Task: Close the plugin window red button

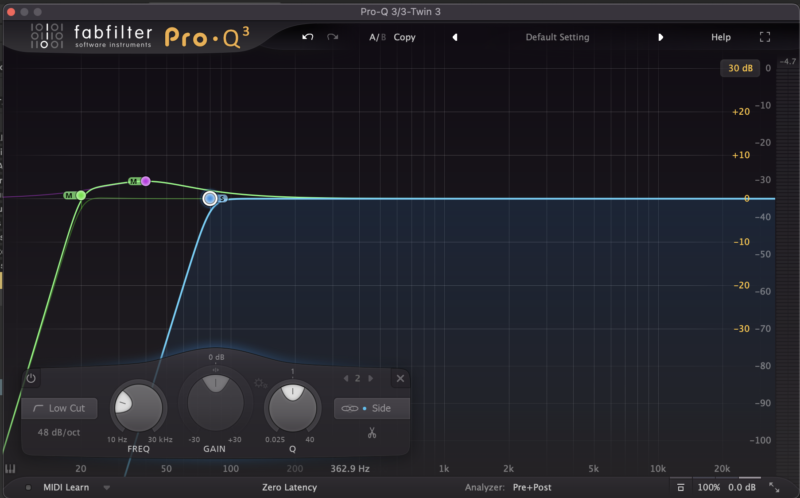Action: click(11, 11)
